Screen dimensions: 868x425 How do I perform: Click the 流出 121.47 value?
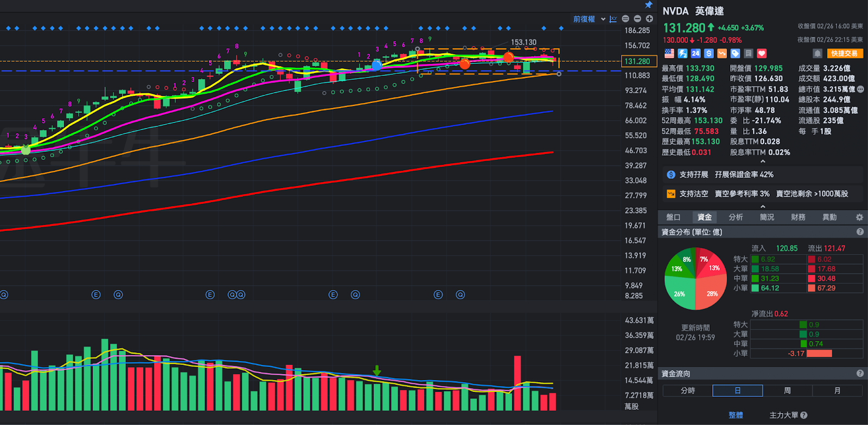pos(834,248)
